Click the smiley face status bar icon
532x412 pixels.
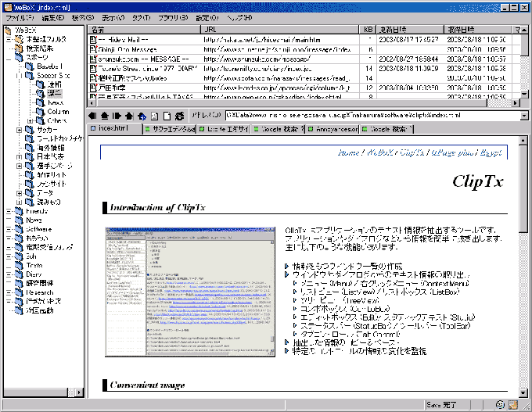tap(500, 404)
